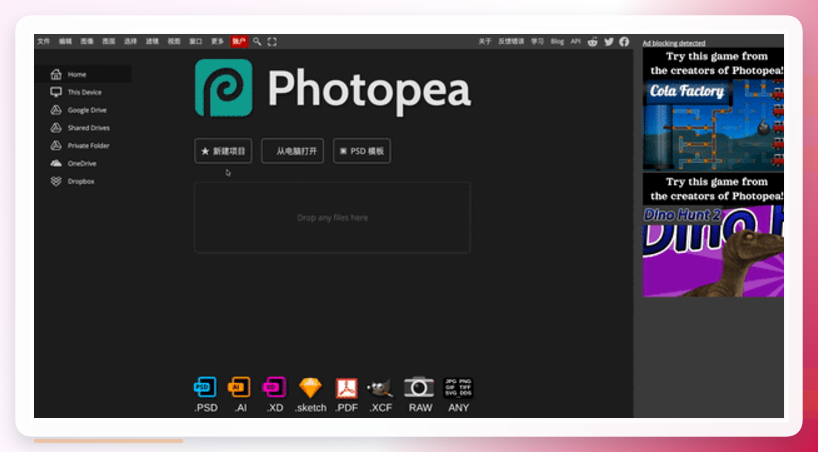Open the Cola Factory game ad
This screenshot has width=818, height=452.
(x=713, y=110)
